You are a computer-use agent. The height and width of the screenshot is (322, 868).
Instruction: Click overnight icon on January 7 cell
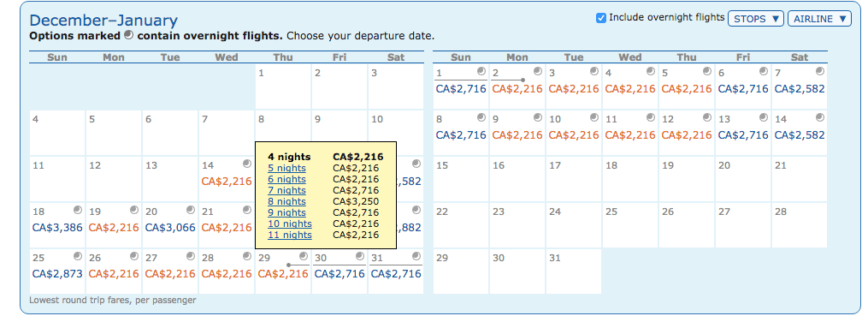click(820, 71)
